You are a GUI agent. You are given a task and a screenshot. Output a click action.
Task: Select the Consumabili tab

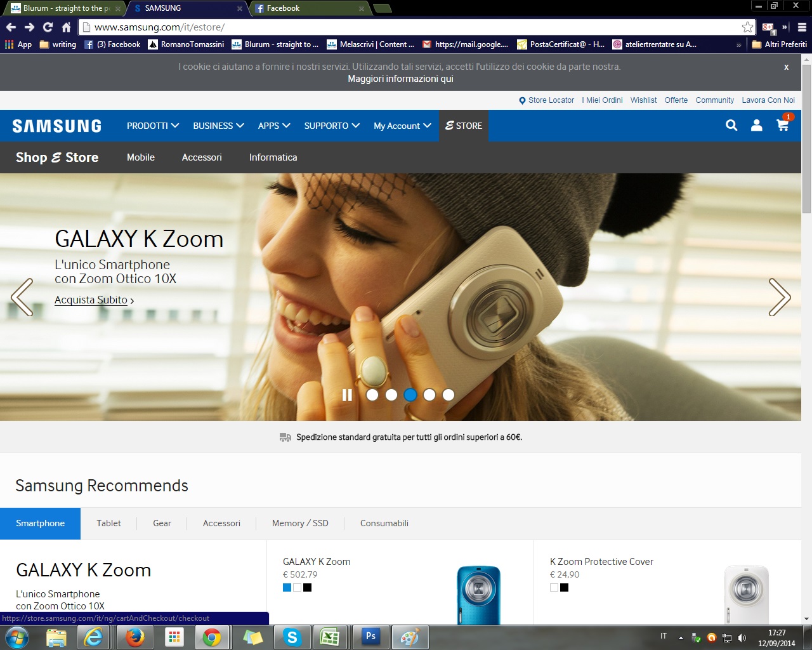384,524
